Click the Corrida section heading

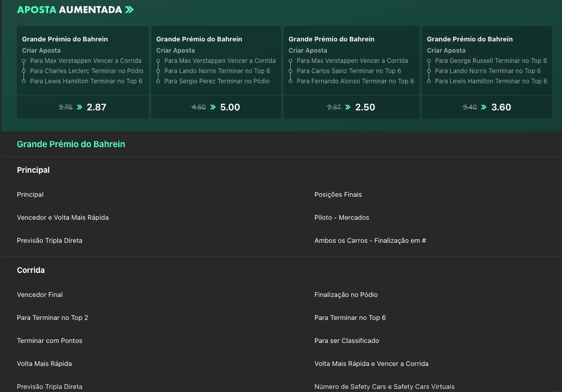point(31,270)
